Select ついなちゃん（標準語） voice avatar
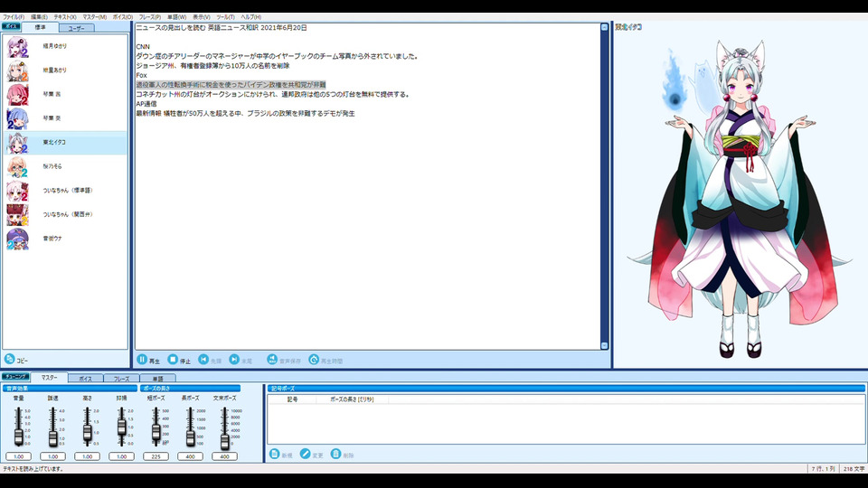The image size is (868, 488). (x=18, y=192)
